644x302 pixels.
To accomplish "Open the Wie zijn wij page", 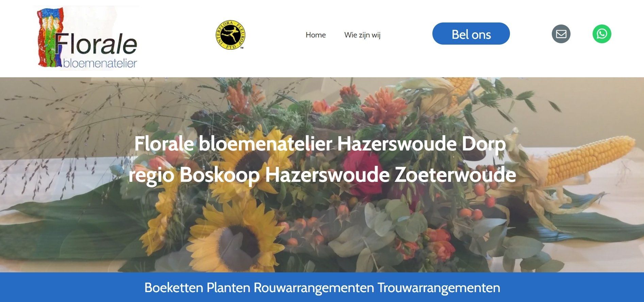I will (x=362, y=35).
